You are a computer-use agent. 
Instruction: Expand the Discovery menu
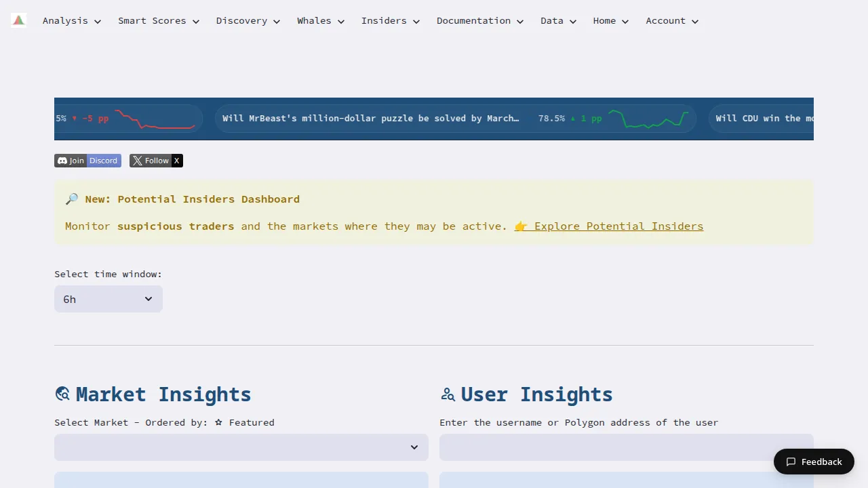(x=248, y=21)
